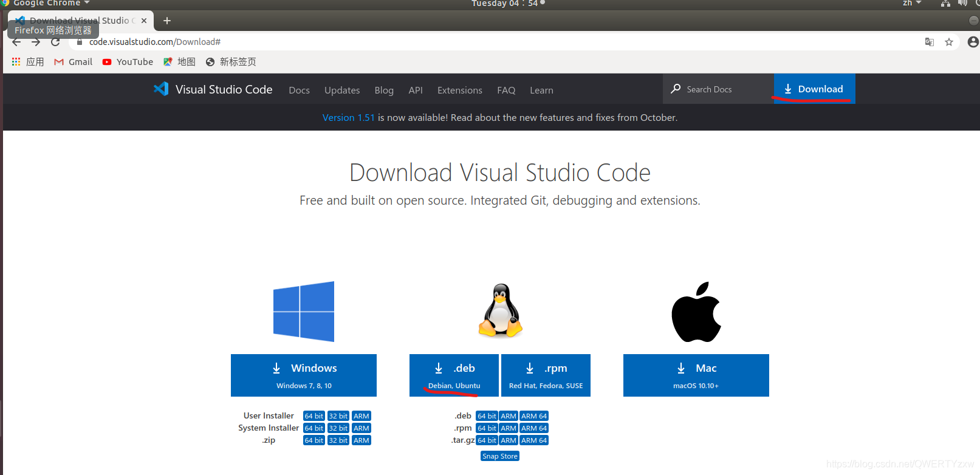Open the Updates menu item
Screen dimensions: 980x475
click(342, 90)
